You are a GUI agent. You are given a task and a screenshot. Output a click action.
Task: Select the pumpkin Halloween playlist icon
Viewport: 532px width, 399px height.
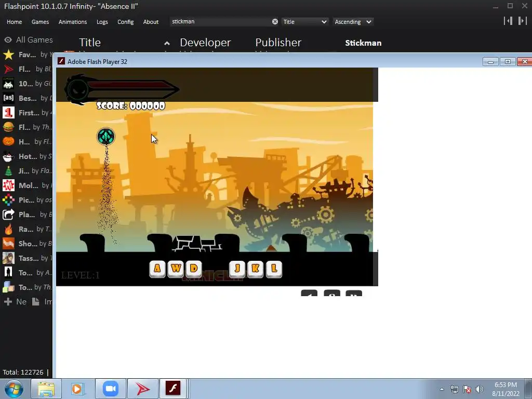click(8, 142)
